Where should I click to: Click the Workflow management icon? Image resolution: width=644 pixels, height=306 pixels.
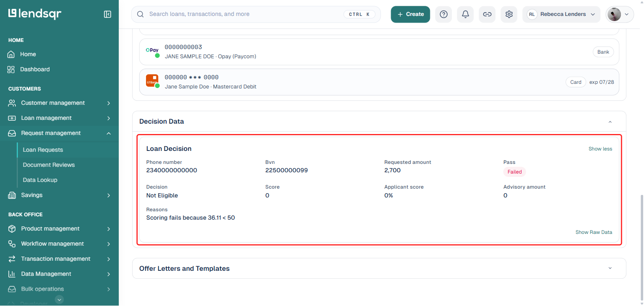(x=12, y=244)
